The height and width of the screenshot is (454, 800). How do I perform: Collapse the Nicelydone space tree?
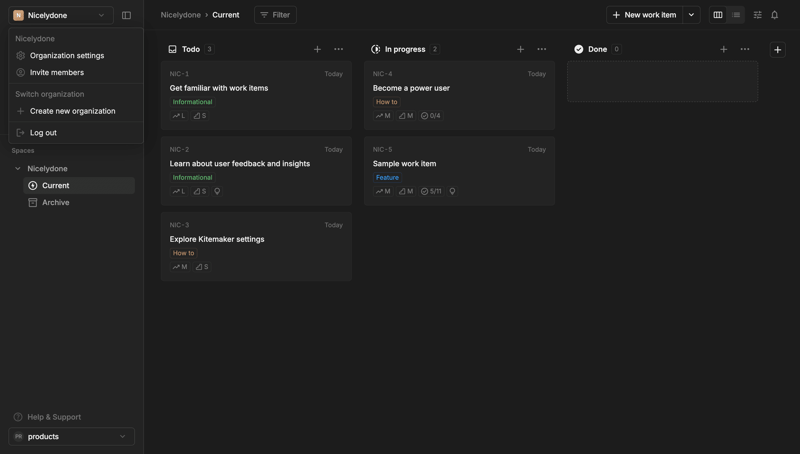18,168
